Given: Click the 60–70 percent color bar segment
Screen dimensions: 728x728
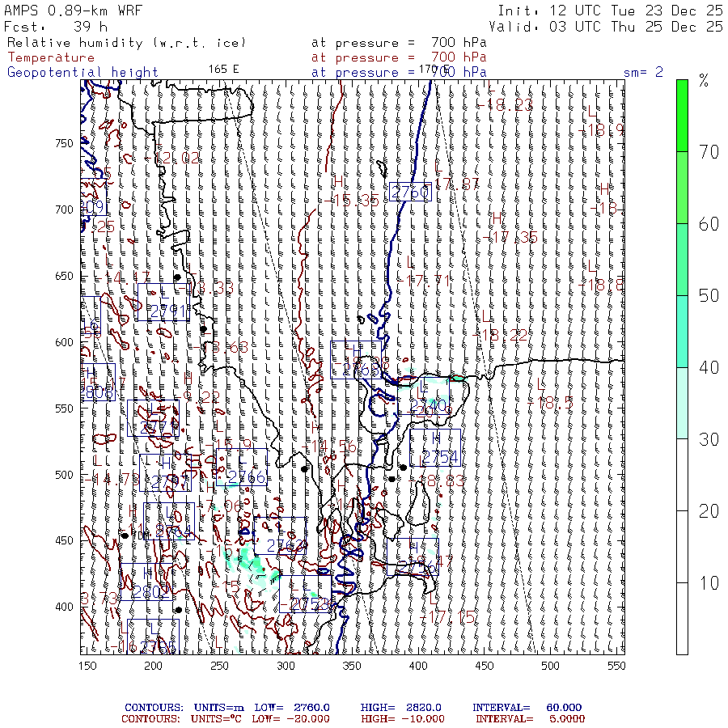Looking at the screenshot, I should point(682,188).
